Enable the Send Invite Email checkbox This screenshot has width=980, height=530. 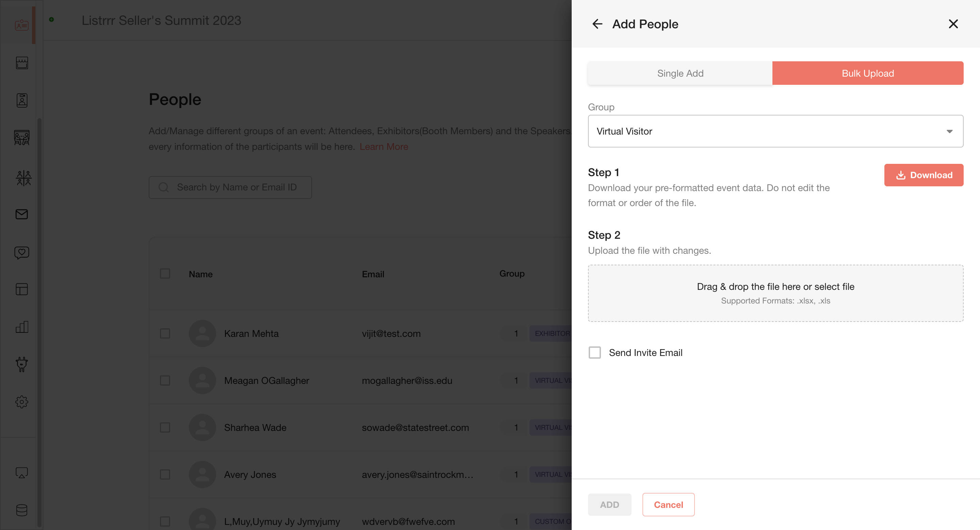tap(594, 353)
